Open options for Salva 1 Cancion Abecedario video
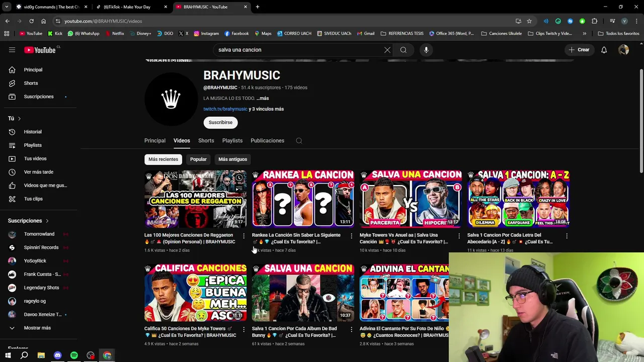The width and height of the screenshot is (644, 362). pos(567,236)
